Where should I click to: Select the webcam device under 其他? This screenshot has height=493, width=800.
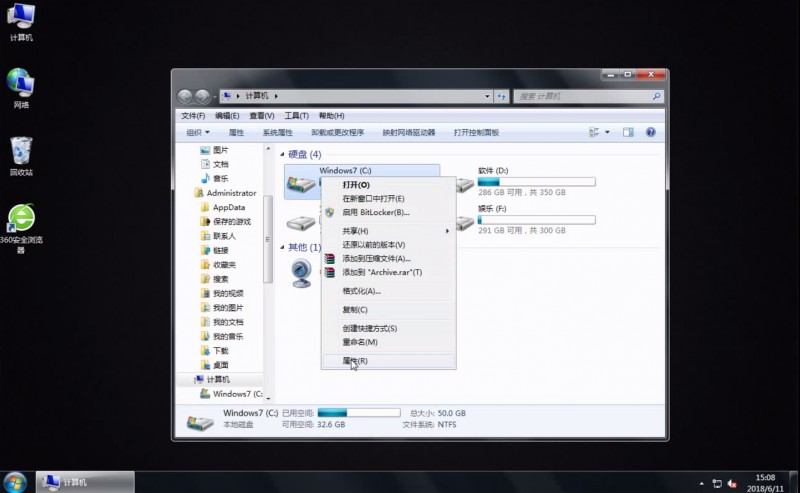point(301,273)
